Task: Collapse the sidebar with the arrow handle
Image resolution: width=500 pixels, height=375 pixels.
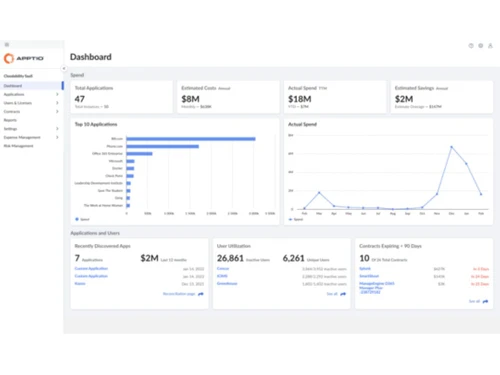Action: coord(64,68)
